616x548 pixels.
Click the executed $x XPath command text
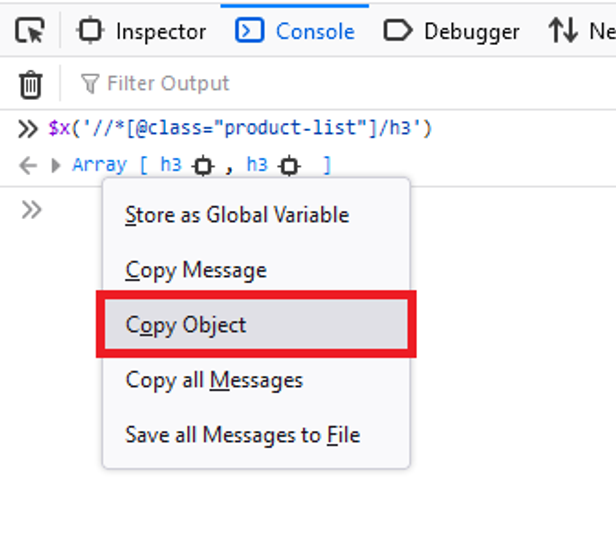[x=240, y=128]
